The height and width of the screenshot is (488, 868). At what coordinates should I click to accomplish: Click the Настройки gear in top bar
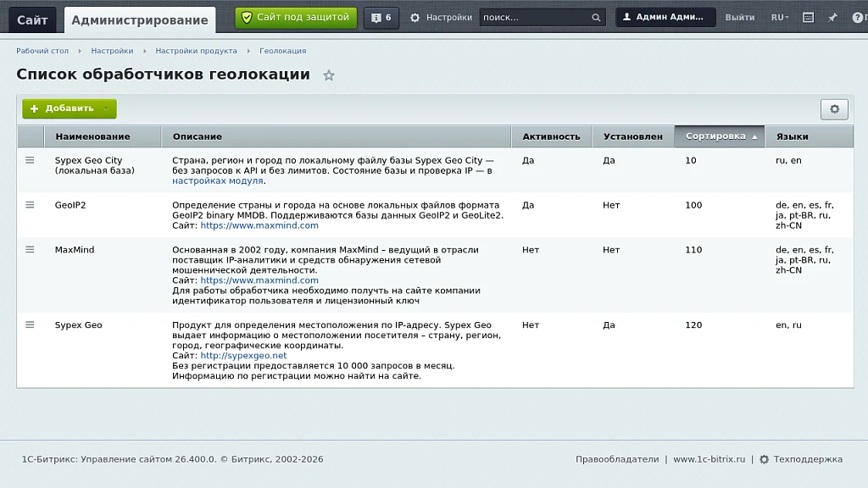click(x=415, y=18)
